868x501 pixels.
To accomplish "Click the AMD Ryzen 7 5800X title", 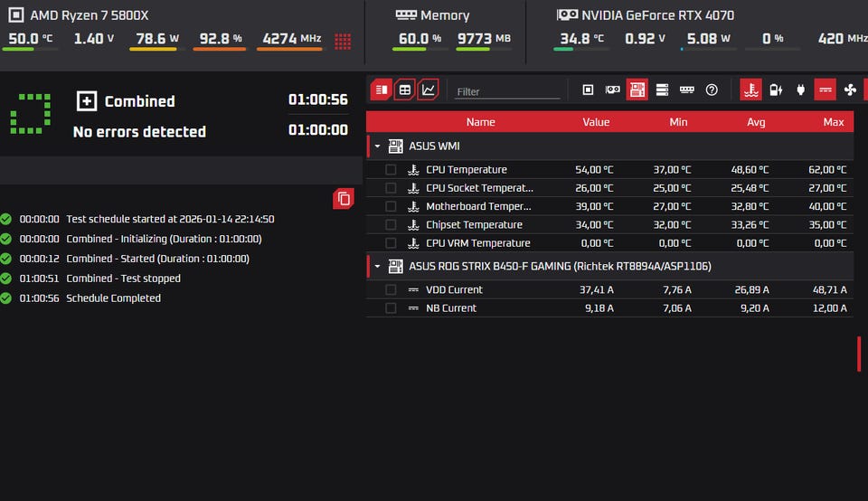I will pos(90,15).
